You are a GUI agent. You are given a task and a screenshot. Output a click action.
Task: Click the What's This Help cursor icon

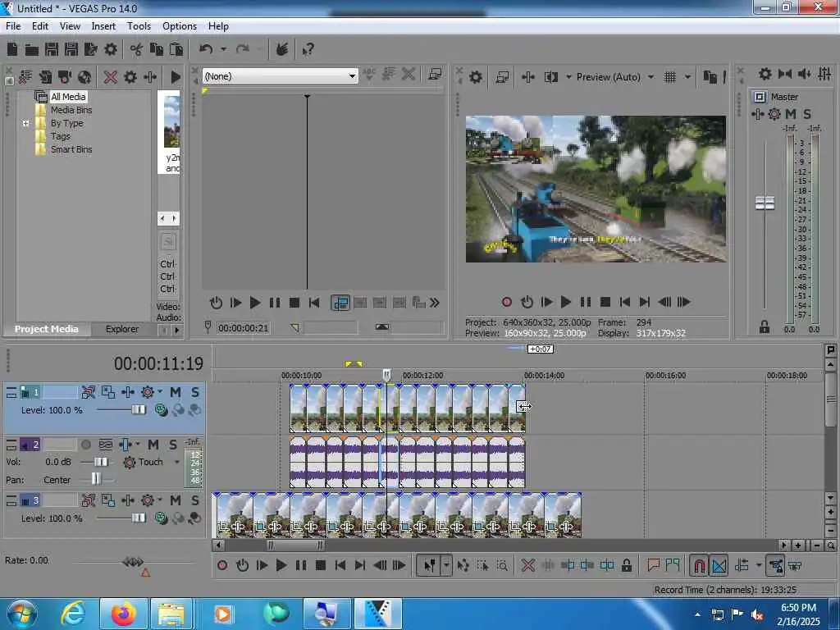(x=308, y=50)
